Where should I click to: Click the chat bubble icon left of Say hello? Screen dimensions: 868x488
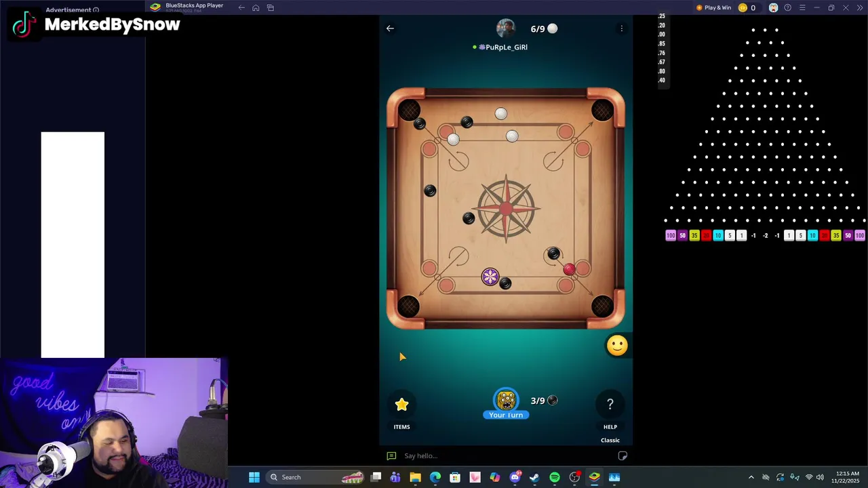point(391,456)
